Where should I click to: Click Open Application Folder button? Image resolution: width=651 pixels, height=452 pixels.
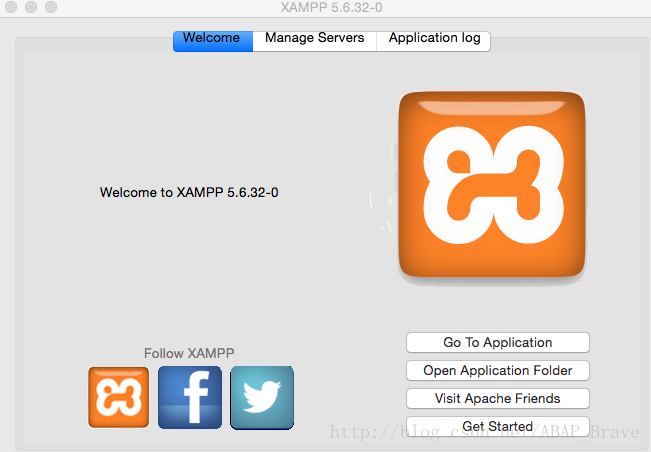(x=498, y=370)
